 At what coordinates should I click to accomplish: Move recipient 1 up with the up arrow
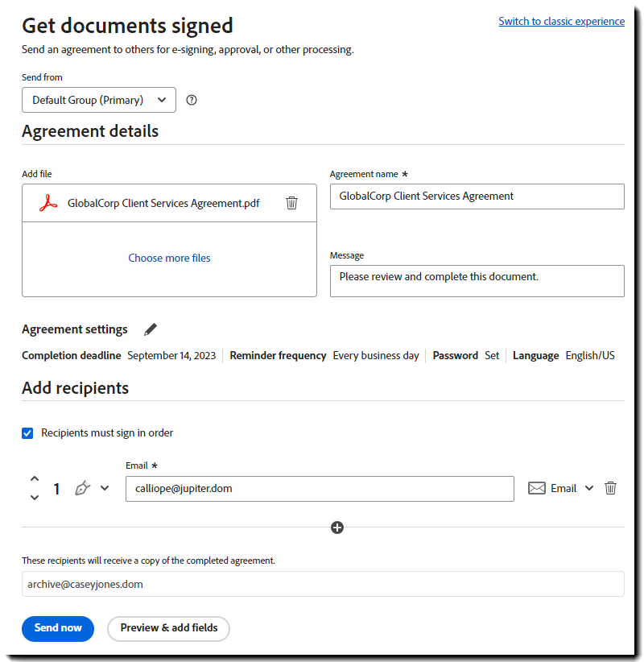pyautogui.click(x=35, y=478)
